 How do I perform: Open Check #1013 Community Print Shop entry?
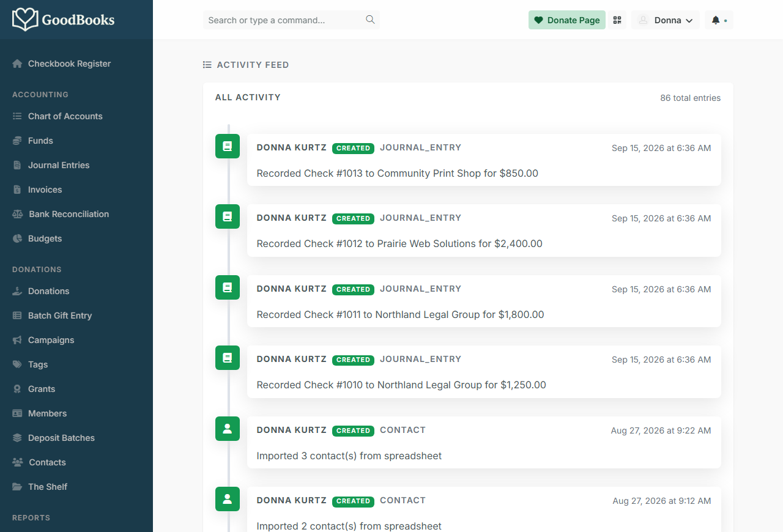484,160
